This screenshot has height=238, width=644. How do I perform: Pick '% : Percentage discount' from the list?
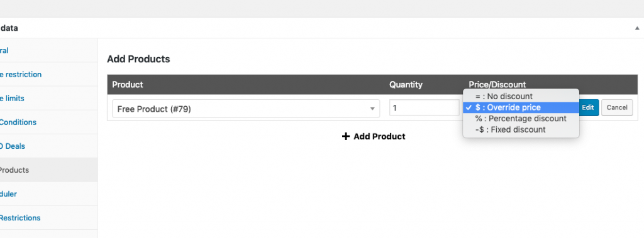521,119
